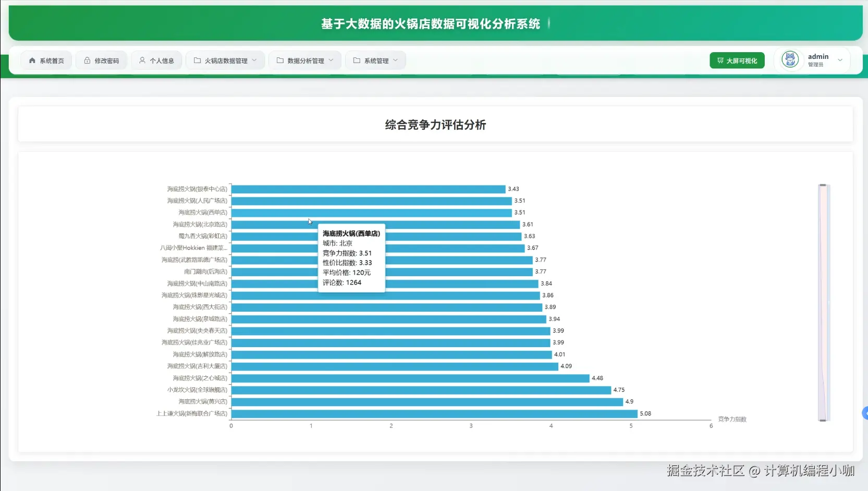This screenshot has width=868, height=491.
Task: Click the highlighted bar of 海底捞火锅(西单店)
Action: (371, 213)
